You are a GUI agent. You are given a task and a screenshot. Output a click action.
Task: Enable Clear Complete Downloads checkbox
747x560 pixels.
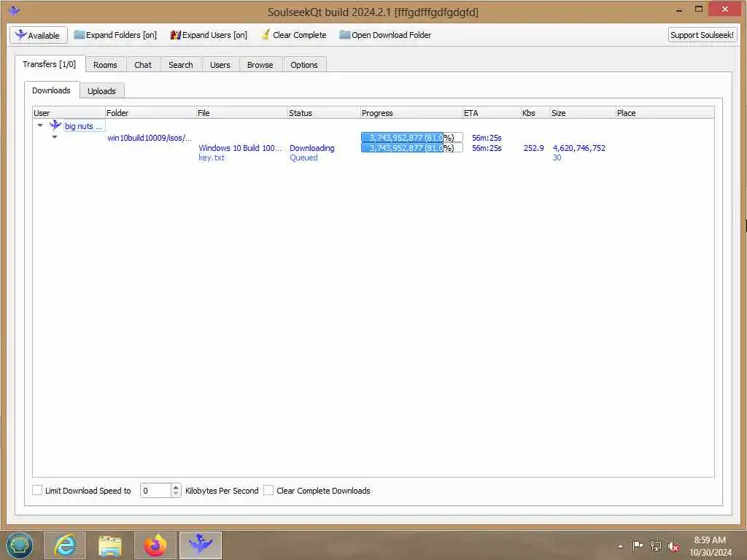pos(268,490)
